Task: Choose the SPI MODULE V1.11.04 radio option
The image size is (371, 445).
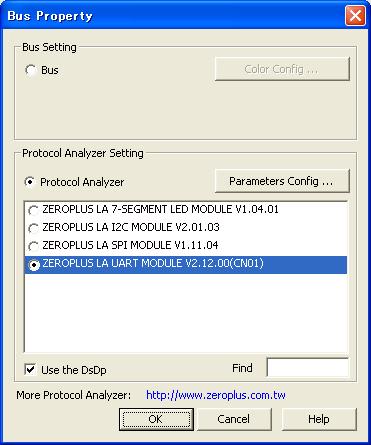Action: [33, 246]
